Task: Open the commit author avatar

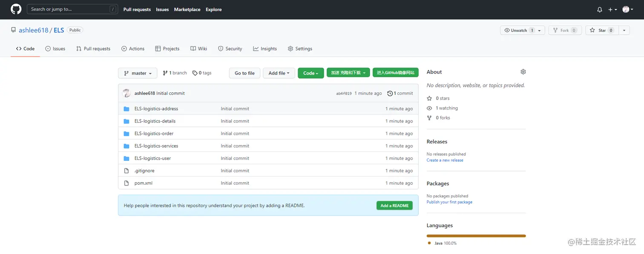Action: (126, 93)
